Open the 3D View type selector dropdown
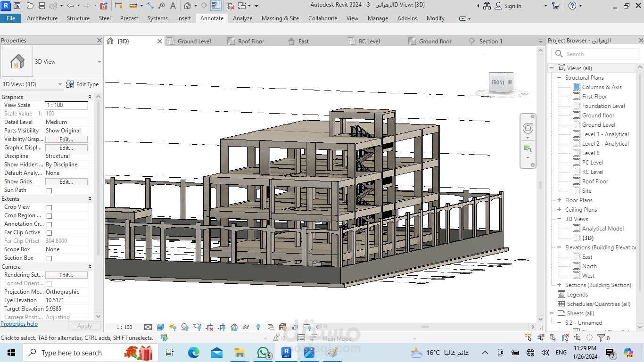The image size is (644, 362). 99,62
